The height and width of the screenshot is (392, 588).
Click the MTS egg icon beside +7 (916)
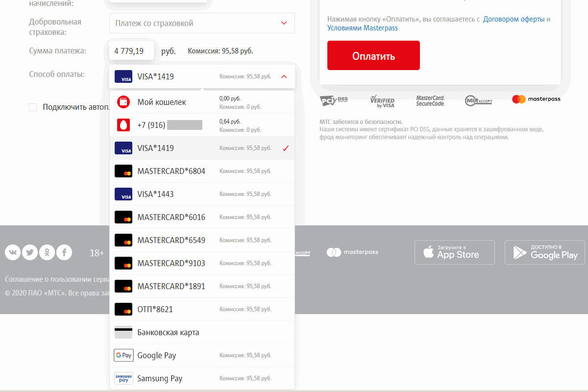tap(123, 125)
